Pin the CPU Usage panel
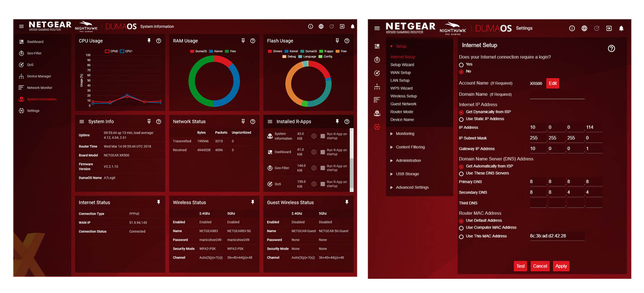Image resolution: width=644 pixels, height=293 pixels. pos(149,41)
